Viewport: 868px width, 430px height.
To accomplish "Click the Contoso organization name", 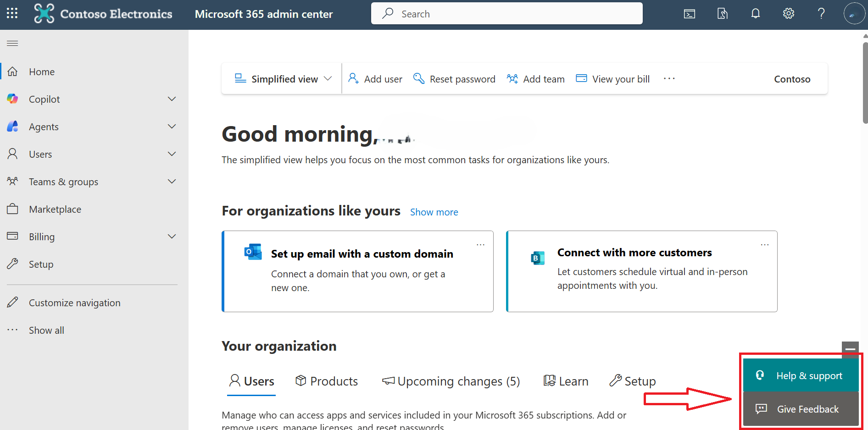I will (x=792, y=79).
